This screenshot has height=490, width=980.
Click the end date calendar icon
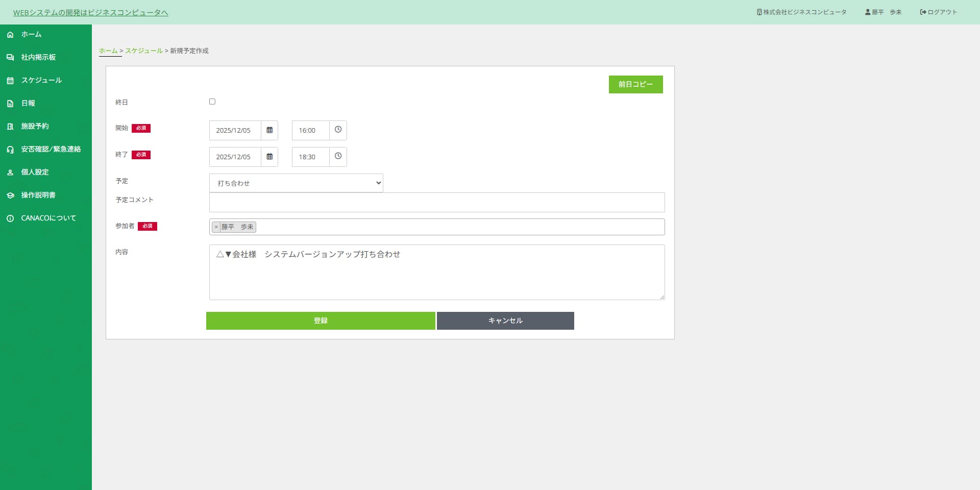click(269, 157)
